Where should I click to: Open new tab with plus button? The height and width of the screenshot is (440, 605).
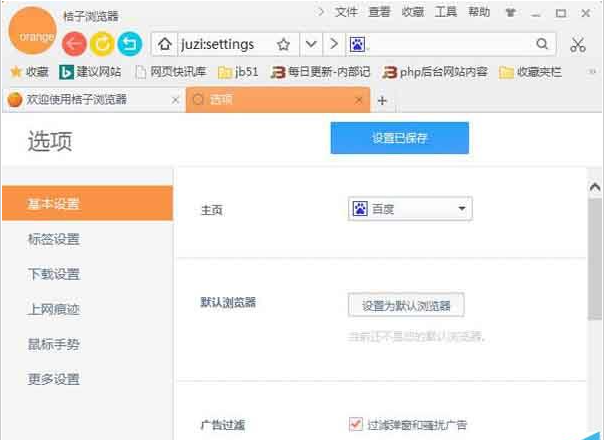tap(381, 100)
